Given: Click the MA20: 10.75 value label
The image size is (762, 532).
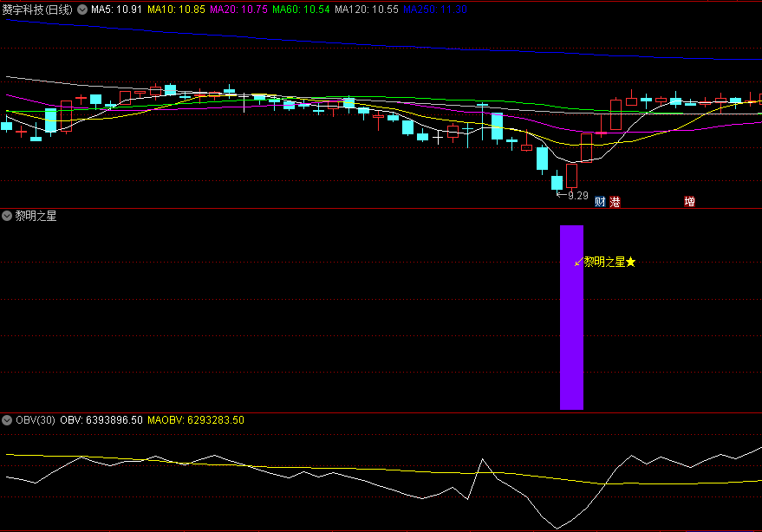Looking at the screenshot, I should (x=238, y=10).
